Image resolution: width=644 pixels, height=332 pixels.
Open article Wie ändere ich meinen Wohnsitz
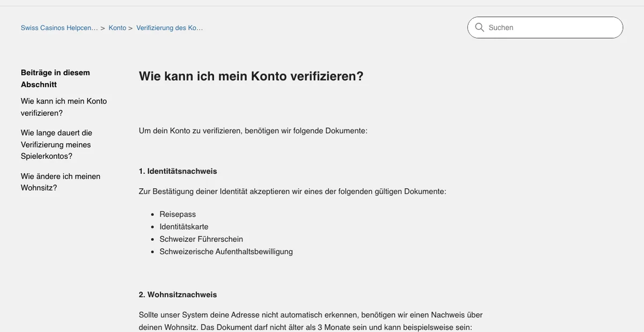click(61, 182)
